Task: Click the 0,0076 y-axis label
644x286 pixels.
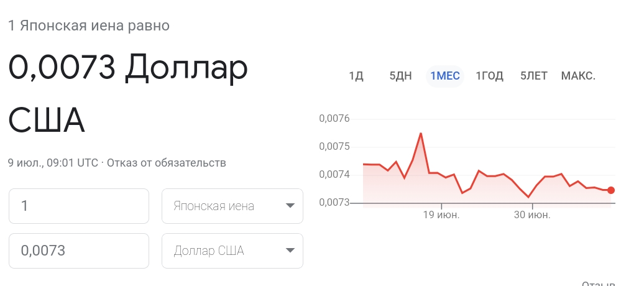Action: coord(334,119)
